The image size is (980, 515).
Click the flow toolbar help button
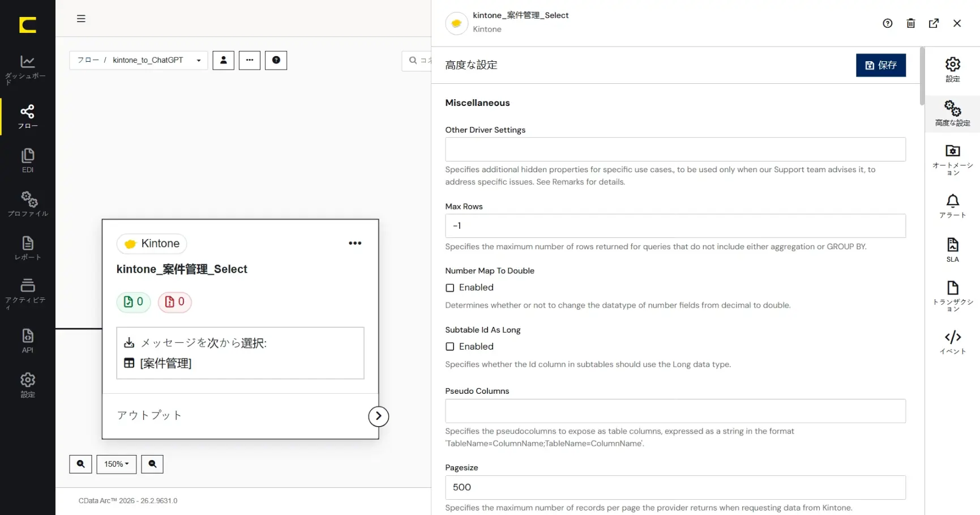pyautogui.click(x=276, y=60)
